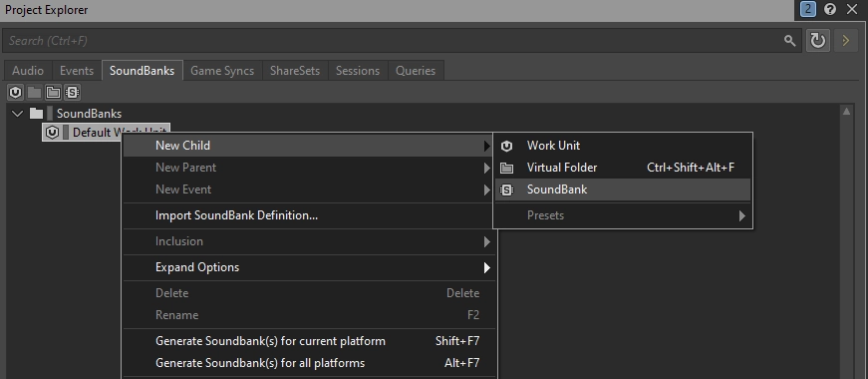Create a new SoundBank from submenu
This screenshot has height=379, width=868.
pyautogui.click(x=623, y=190)
